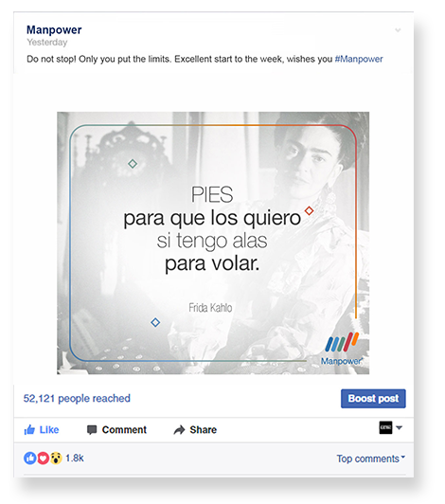Open the Frida Kahlo quote image

[213, 243]
